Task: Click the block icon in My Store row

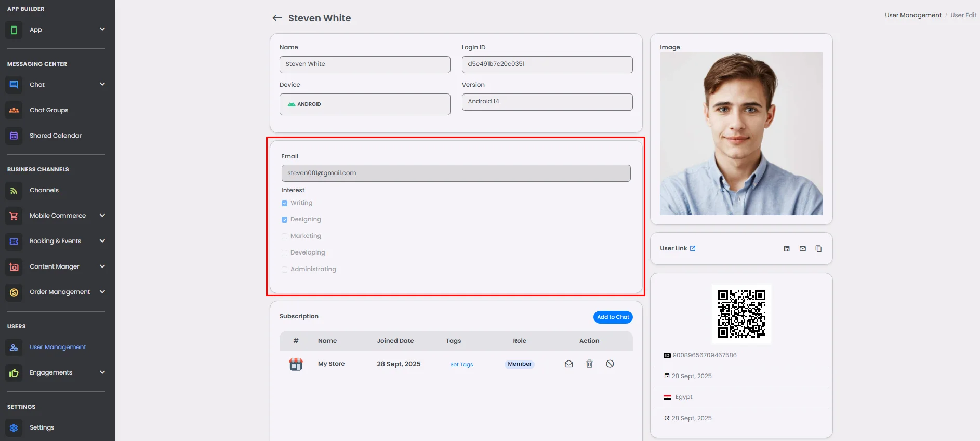Action: tap(610, 364)
